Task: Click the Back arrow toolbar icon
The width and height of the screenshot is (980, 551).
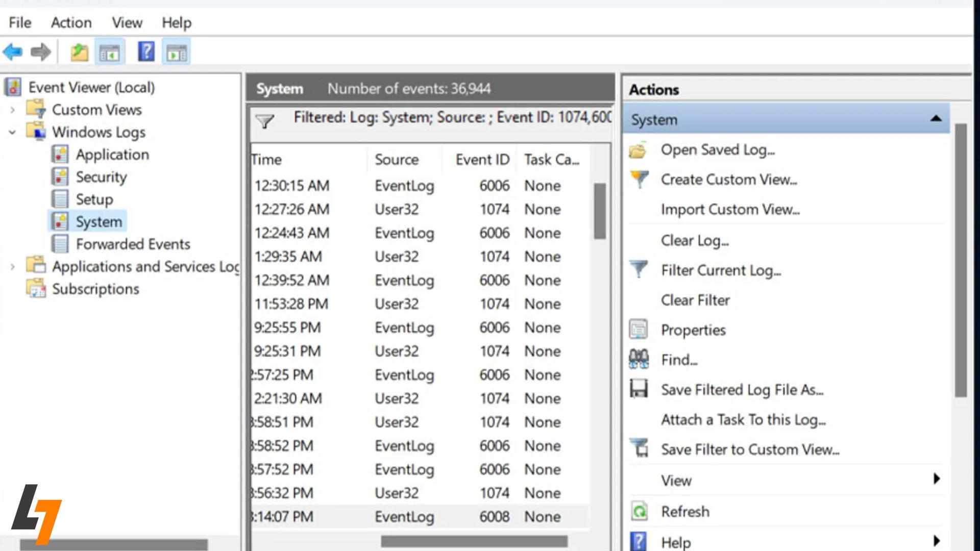Action: click(13, 52)
